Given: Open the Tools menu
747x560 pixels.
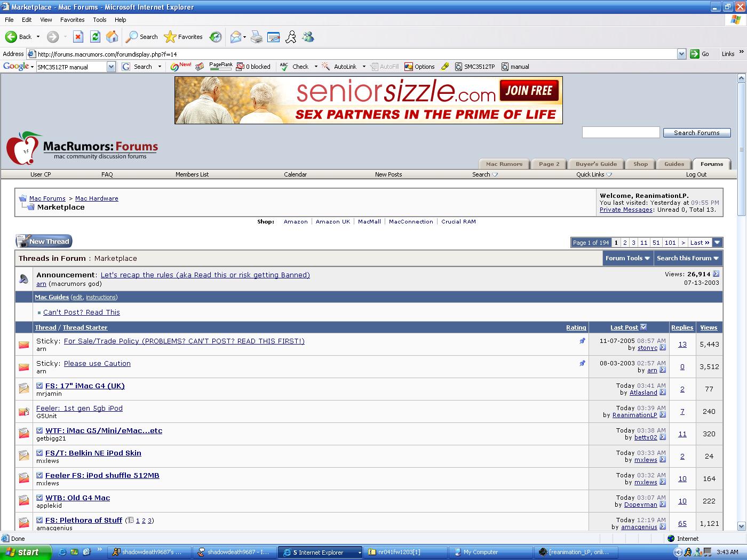Looking at the screenshot, I should point(100,20).
